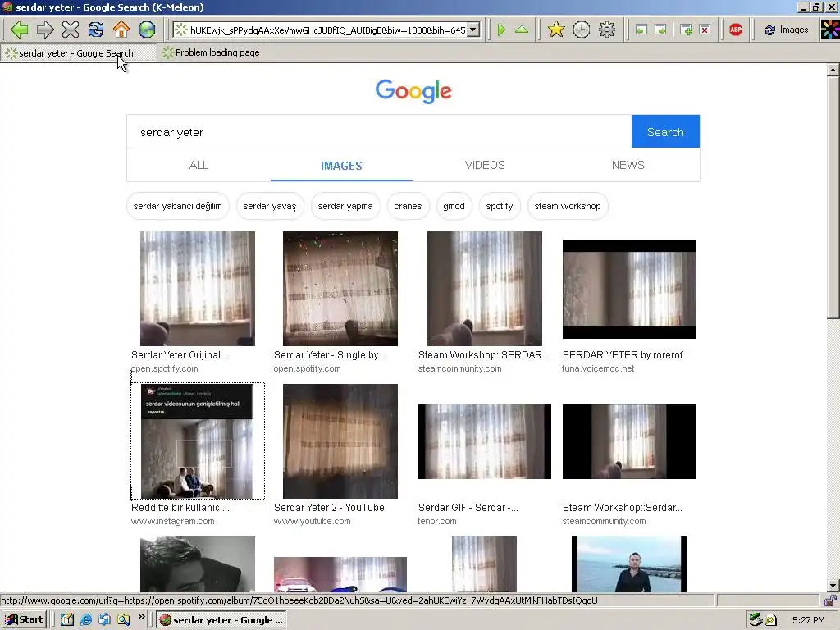Open the Home page icon

point(121,30)
